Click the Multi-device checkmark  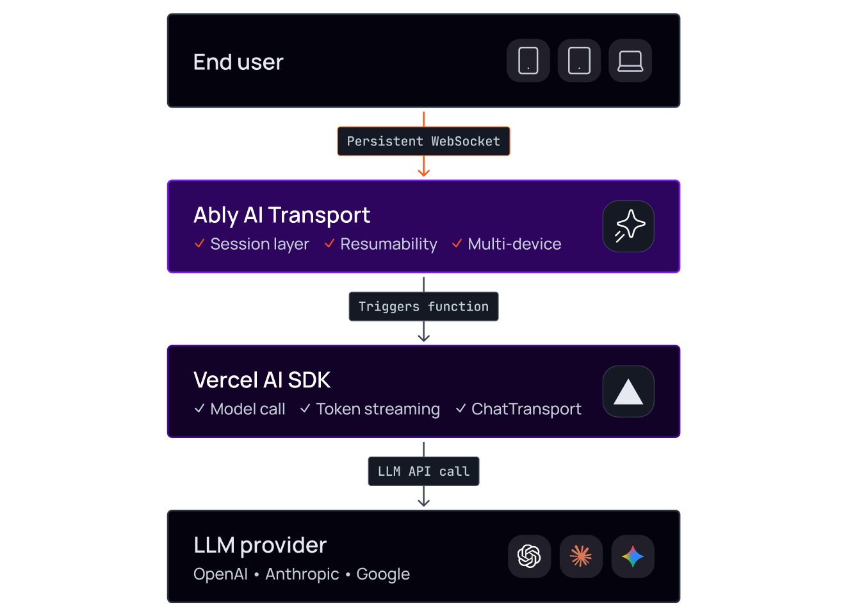pos(457,244)
